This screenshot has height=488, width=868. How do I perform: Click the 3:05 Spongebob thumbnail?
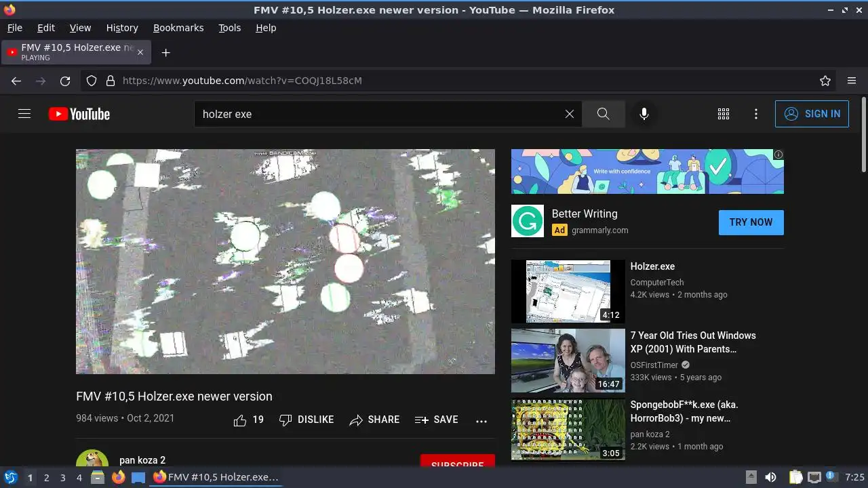coord(568,430)
